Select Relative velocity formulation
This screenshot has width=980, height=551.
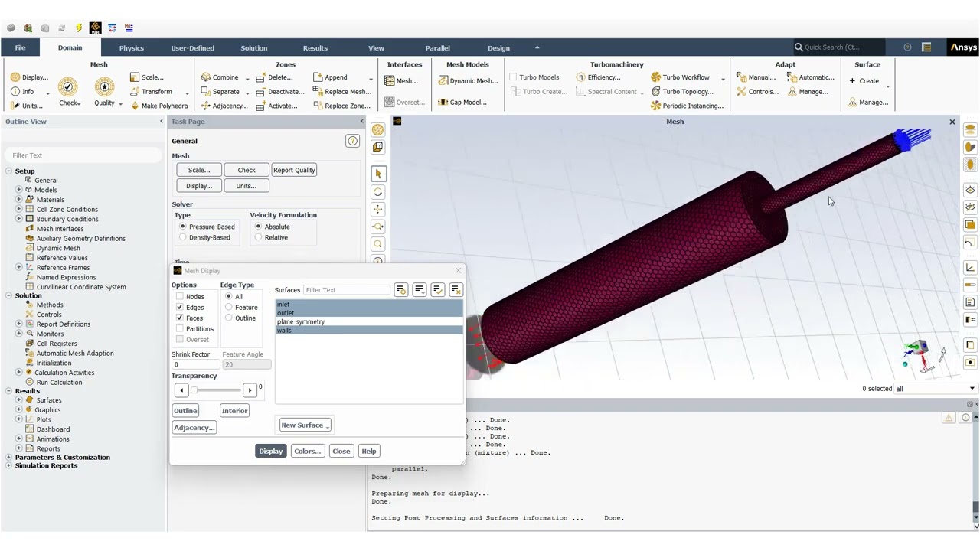pos(258,237)
